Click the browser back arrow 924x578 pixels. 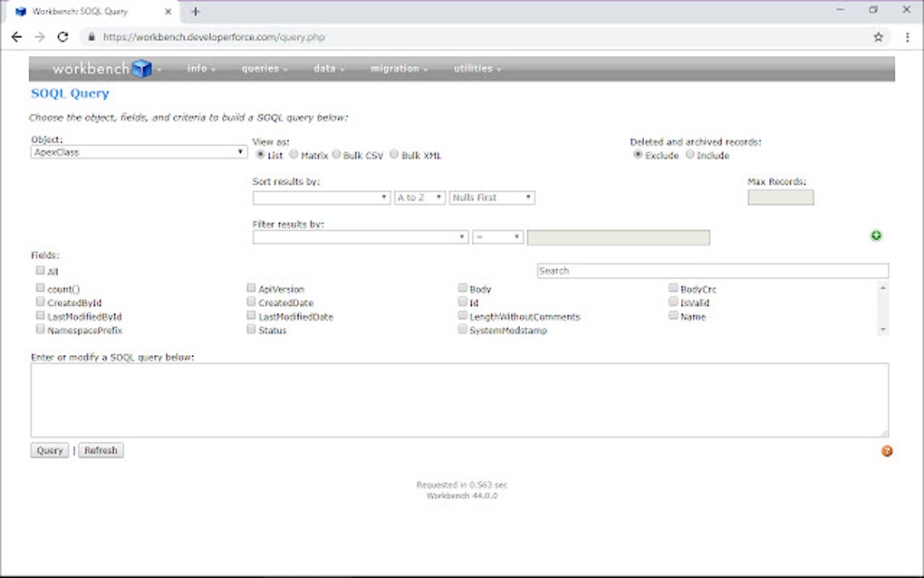click(x=16, y=37)
